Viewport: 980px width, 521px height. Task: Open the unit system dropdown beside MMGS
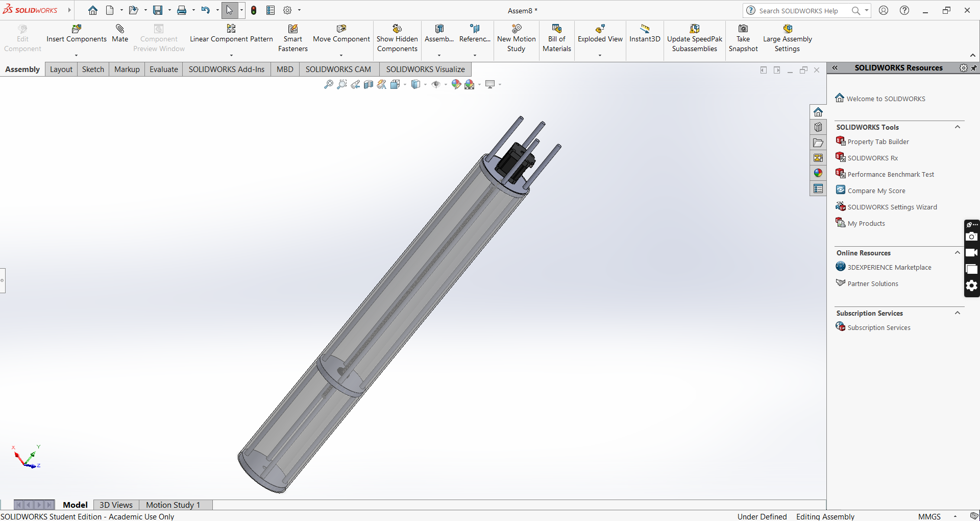tap(955, 516)
